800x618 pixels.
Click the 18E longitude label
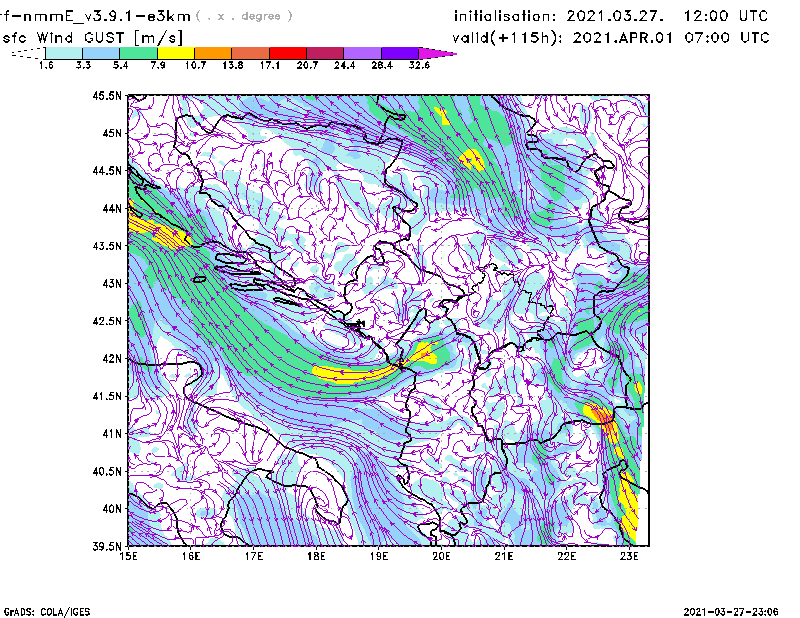pyautogui.click(x=316, y=556)
